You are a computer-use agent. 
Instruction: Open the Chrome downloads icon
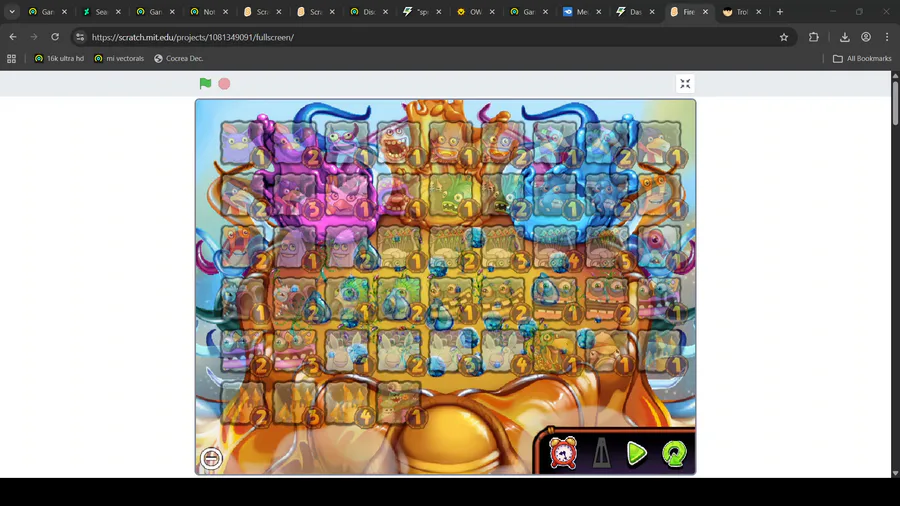click(844, 37)
